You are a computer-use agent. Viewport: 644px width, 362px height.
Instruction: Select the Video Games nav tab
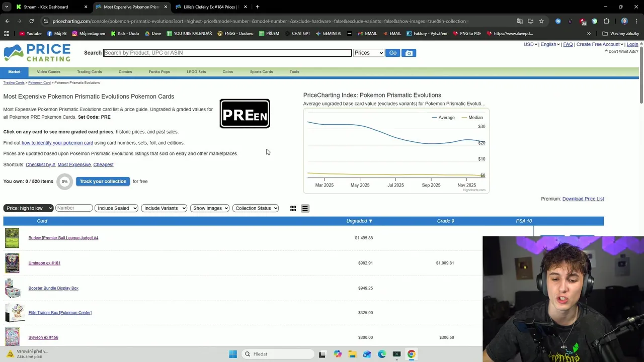point(48,72)
